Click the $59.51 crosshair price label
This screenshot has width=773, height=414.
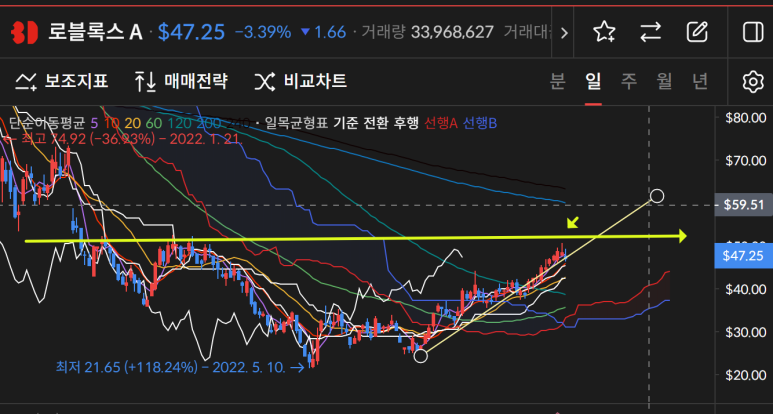(x=744, y=205)
